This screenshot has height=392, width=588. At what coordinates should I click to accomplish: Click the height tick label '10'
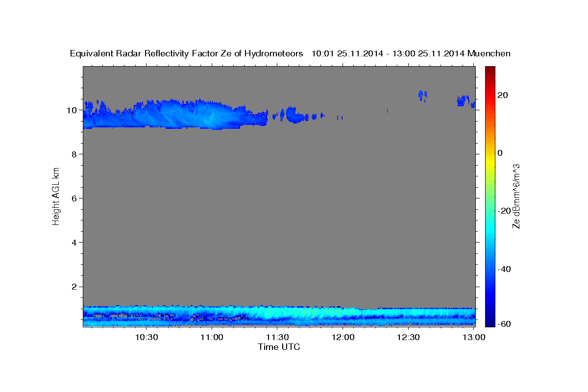(x=73, y=110)
